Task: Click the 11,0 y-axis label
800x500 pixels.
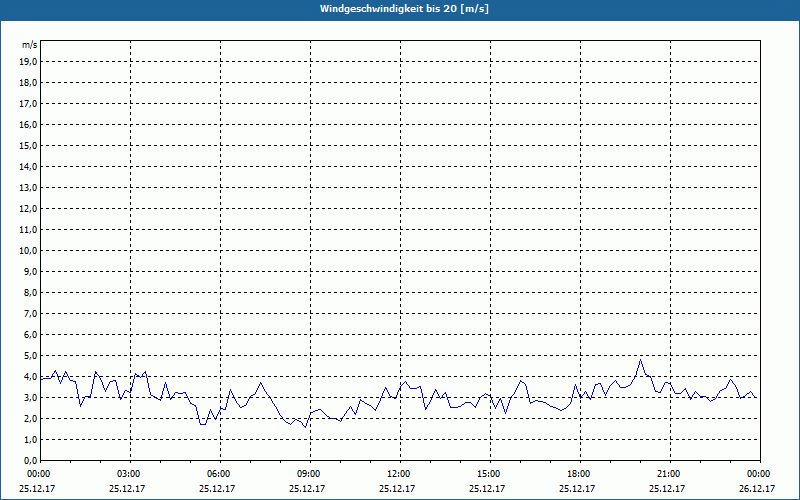Action: pyautogui.click(x=28, y=230)
